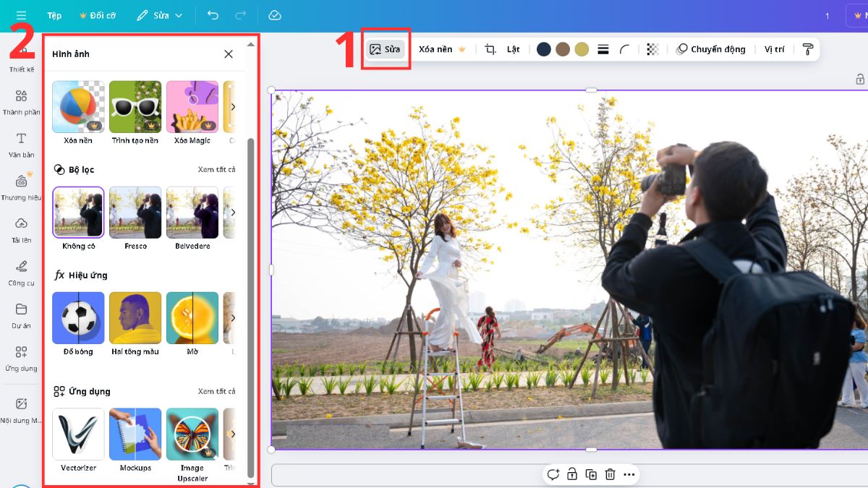Show more magic tools with arrow
The height and width of the screenshot is (488, 868).
[x=233, y=107]
